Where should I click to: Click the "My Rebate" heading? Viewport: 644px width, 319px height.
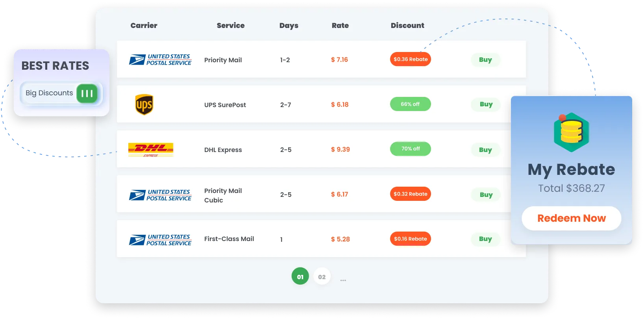(572, 170)
